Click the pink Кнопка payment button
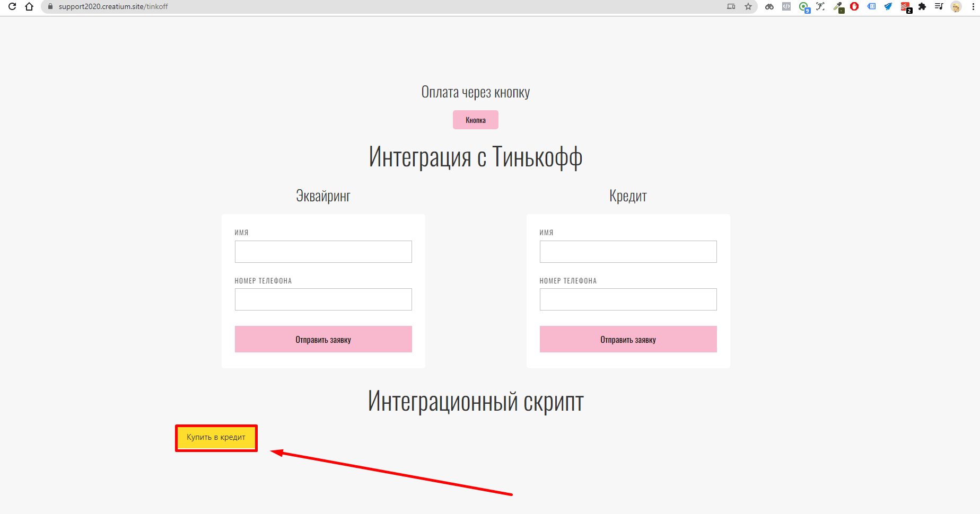 pyautogui.click(x=476, y=120)
